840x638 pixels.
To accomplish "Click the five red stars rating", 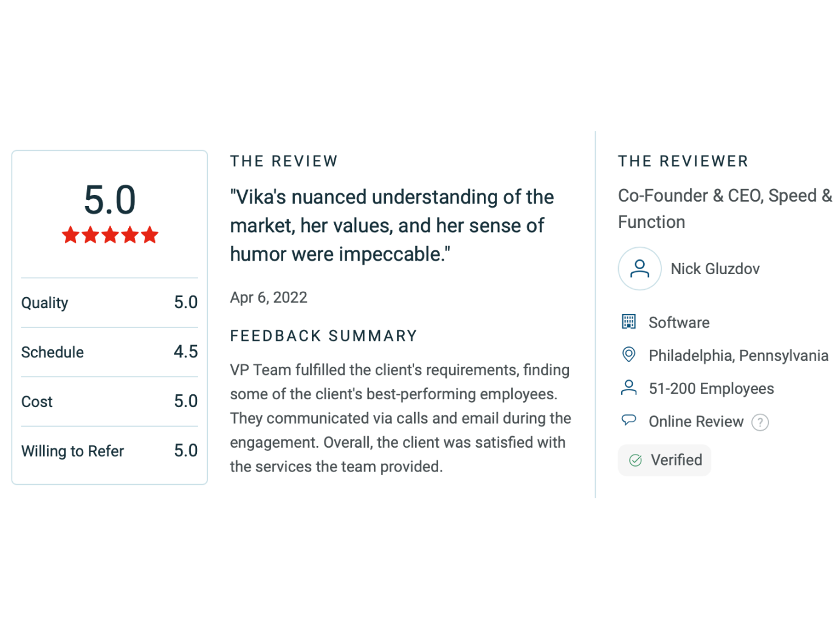I will pos(110,235).
